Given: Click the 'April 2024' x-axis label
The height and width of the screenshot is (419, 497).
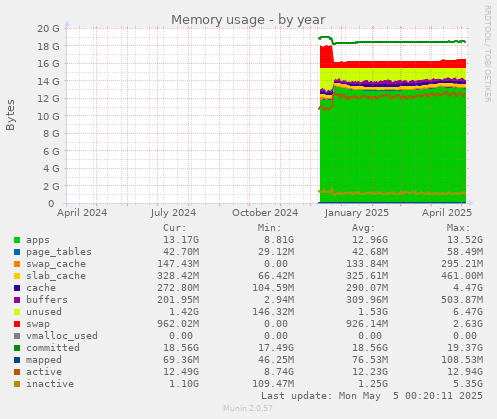Looking at the screenshot, I should tap(82, 213).
